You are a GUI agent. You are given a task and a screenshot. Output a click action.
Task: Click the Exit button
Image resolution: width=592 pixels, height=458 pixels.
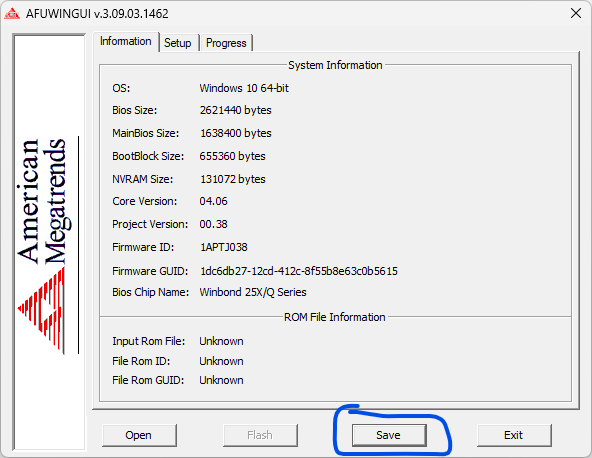coord(514,435)
